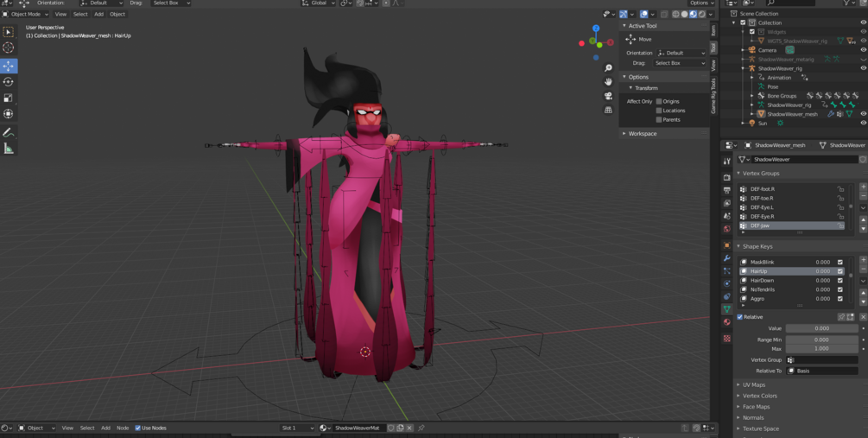Image resolution: width=868 pixels, height=438 pixels.
Task: Open the viewport Add menu
Action: coord(98,14)
